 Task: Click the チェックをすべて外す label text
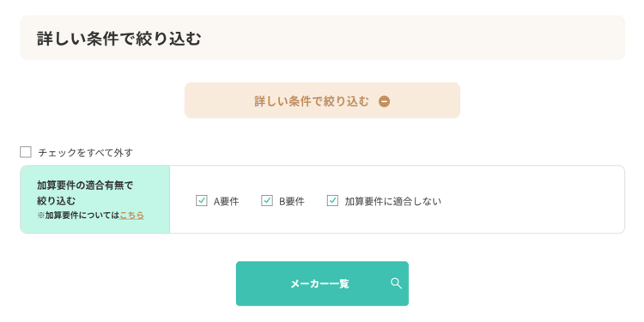pos(85,153)
